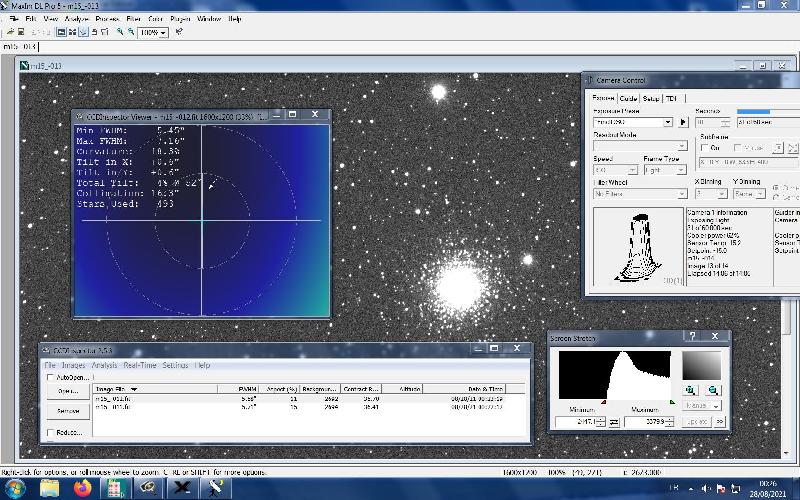Open Firefox from the taskbar

[82, 488]
